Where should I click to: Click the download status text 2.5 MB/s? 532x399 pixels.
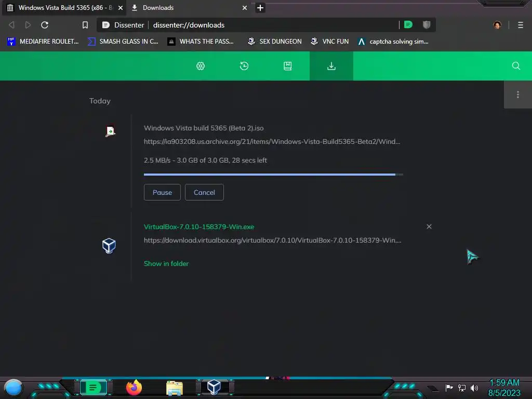tap(205, 160)
